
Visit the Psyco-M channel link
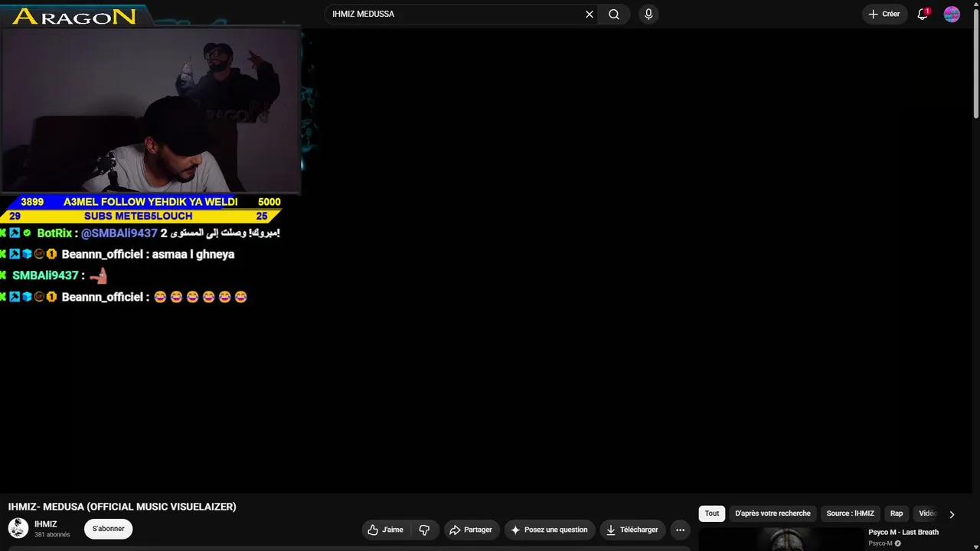tap(880, 543)
